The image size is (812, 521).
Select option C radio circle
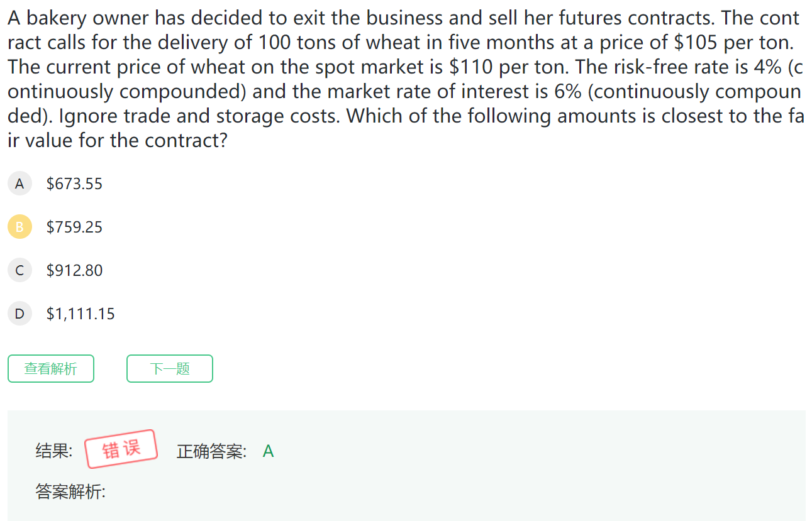point(19,270)
